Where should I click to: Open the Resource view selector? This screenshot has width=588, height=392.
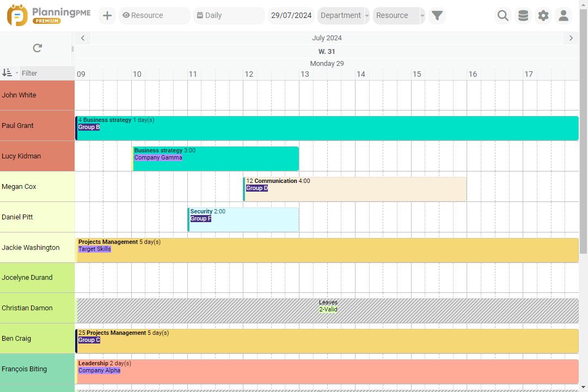click(155, 15)
